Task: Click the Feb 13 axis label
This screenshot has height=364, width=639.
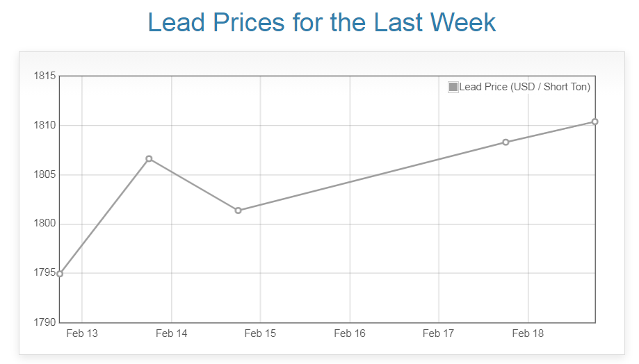Action: [x=82, y=333]
